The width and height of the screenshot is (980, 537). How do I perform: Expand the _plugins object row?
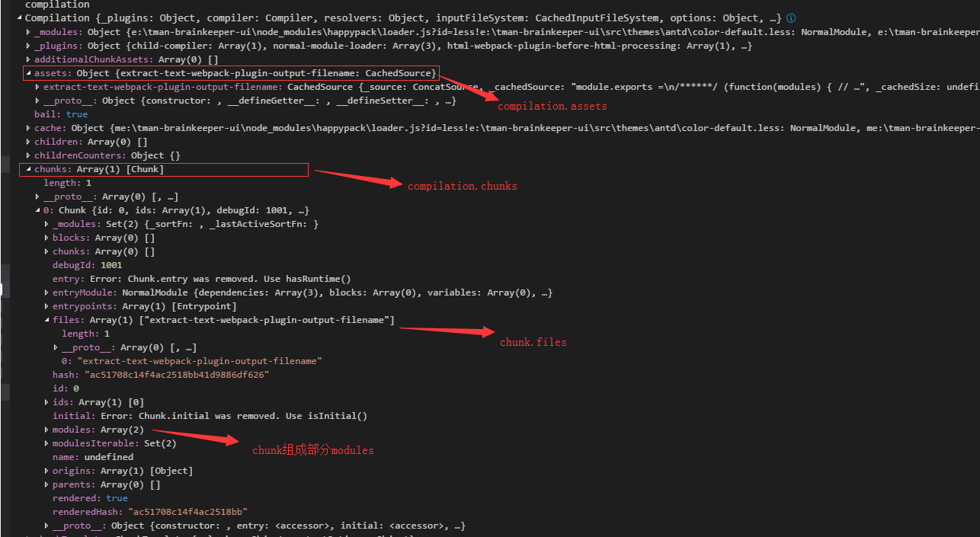(x=28, y=46)
